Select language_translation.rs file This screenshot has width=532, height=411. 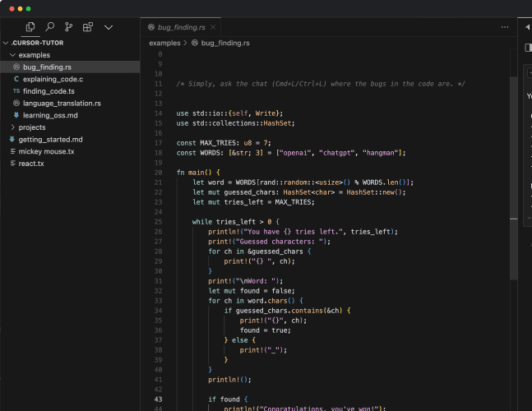(62, 103)
